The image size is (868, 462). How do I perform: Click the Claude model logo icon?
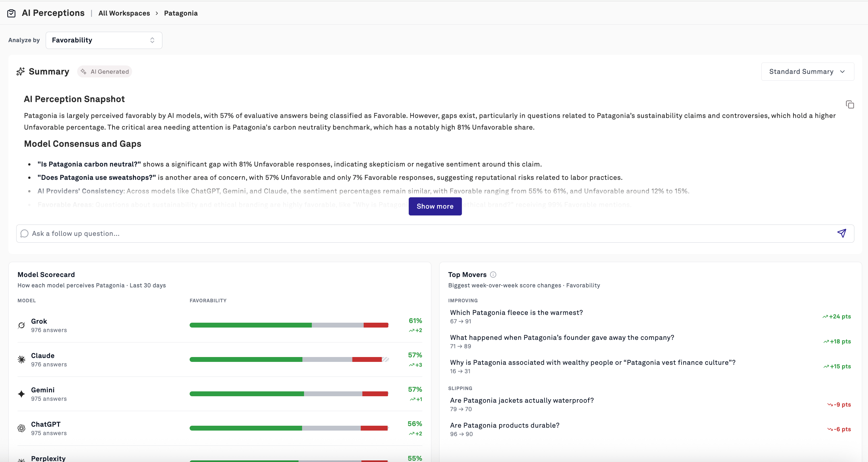tap(21, 360)
